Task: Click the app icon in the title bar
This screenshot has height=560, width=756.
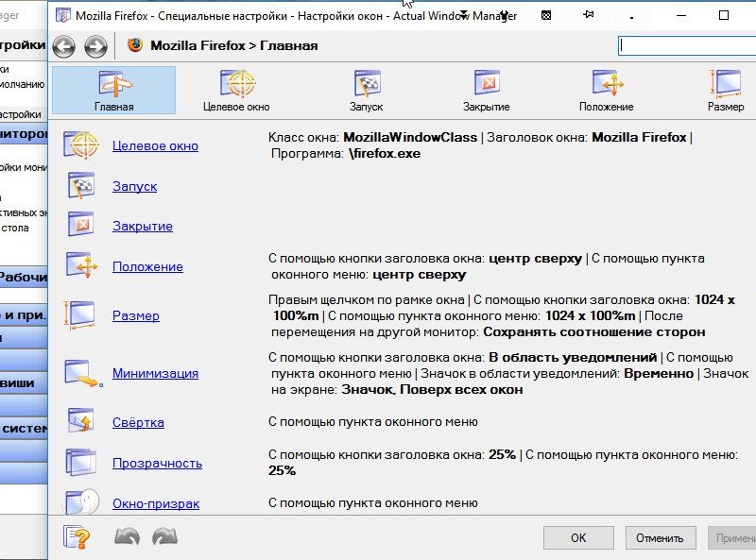Action: pyautogui.click(x=62, y=15)
